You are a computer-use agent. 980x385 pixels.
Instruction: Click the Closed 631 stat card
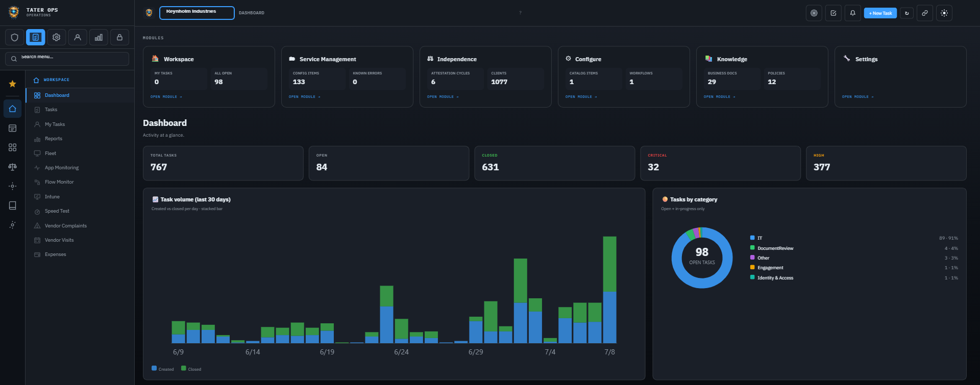click(555, 163)
